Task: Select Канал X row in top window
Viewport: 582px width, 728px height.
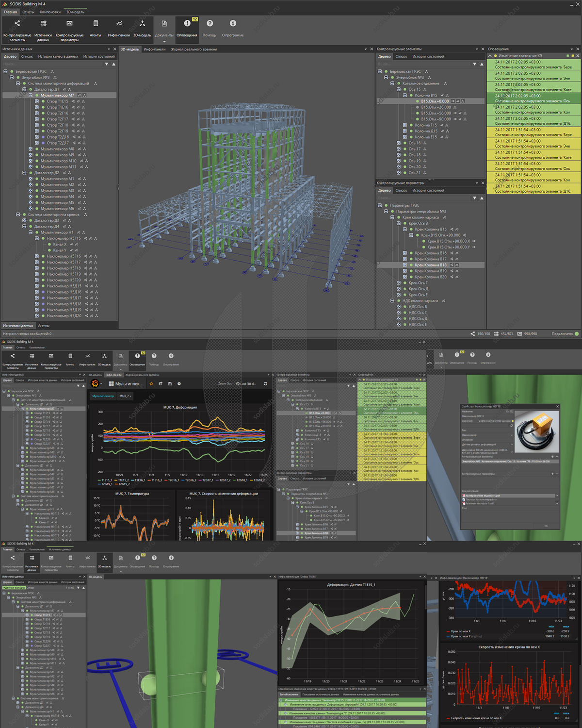Action: click(x=60, y=244)
